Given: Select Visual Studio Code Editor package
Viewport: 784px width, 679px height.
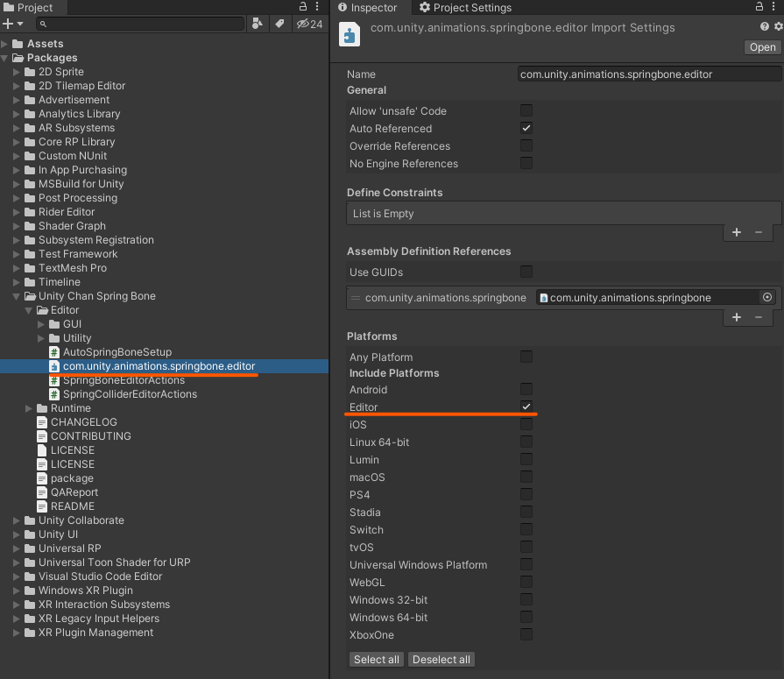Looking at the screenshot, I should pyautogui.click(x=94, y=576).
